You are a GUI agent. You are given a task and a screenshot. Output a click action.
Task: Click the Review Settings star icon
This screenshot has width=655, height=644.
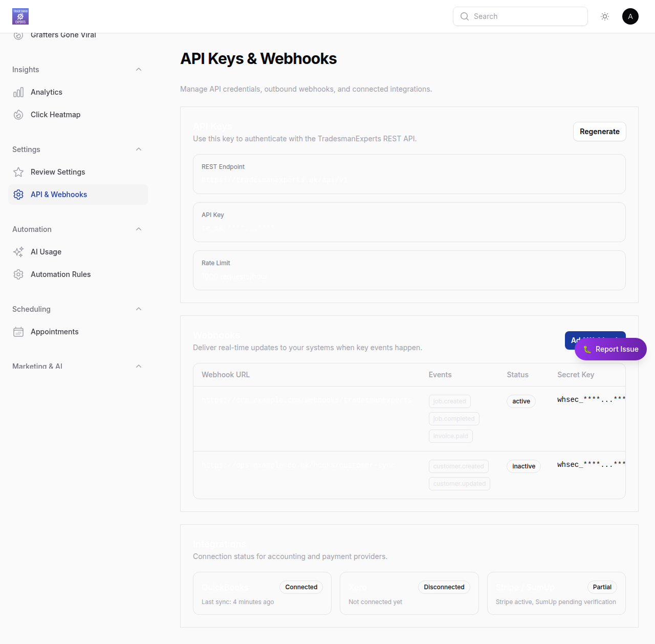(x=18, y=172)
